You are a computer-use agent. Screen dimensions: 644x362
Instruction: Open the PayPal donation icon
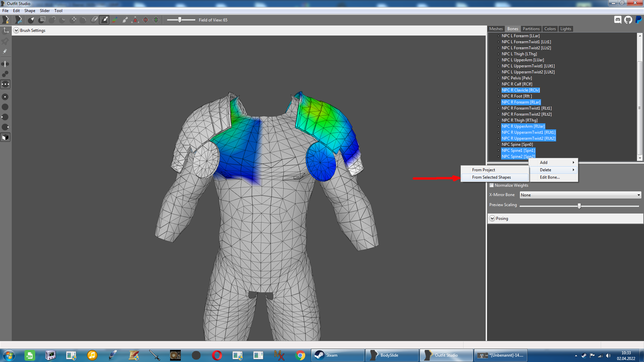coord(639,20)
